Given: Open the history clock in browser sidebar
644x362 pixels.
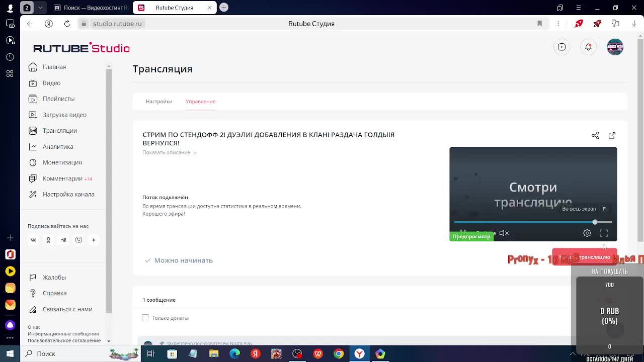Looking at the screenshot, I should click(10, 57).
